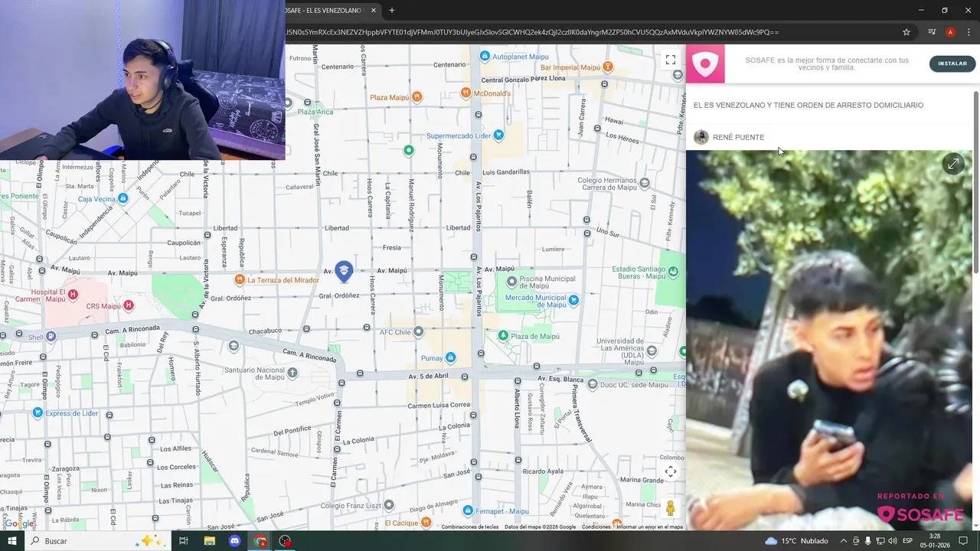The width and height of the screenshot is (980, 551).
Task: Select McDonald's marker on map
Action: tap(465, 93)
